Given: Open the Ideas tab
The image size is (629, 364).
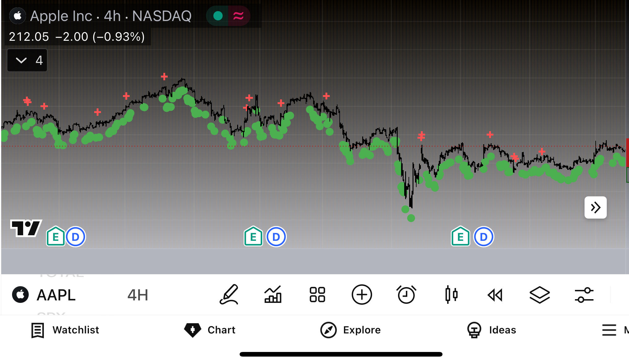Looking at the screenshot, I should click(492, 330).
